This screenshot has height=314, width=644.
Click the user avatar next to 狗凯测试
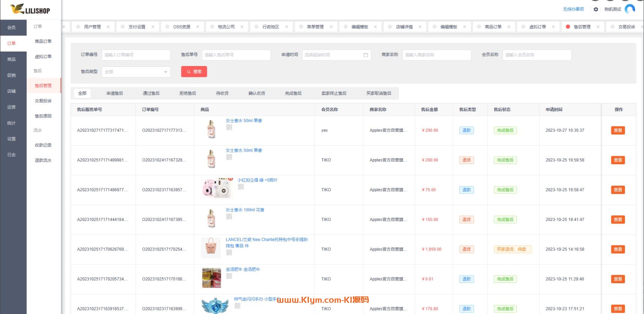click(630, 9)
